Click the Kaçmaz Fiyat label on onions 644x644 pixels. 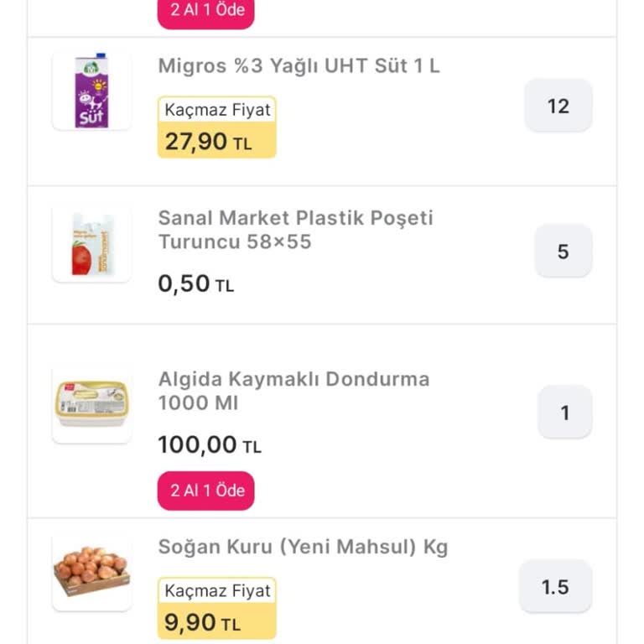coord(217,590)
